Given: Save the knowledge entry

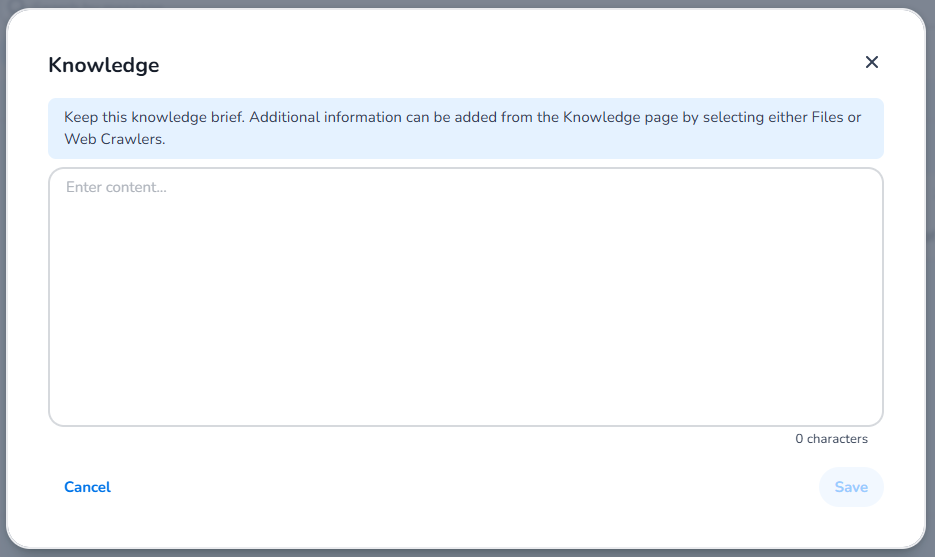Looking at the screenshot, I should 851,487.
